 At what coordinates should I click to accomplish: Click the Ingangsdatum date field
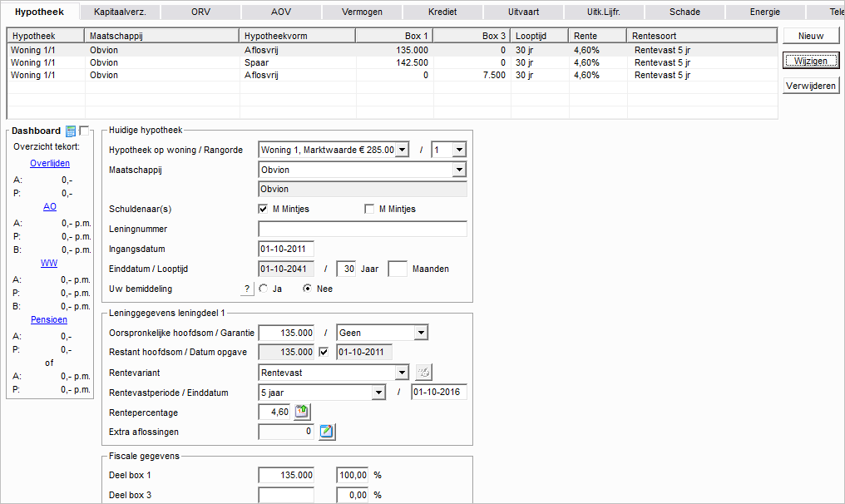[286, 249]
